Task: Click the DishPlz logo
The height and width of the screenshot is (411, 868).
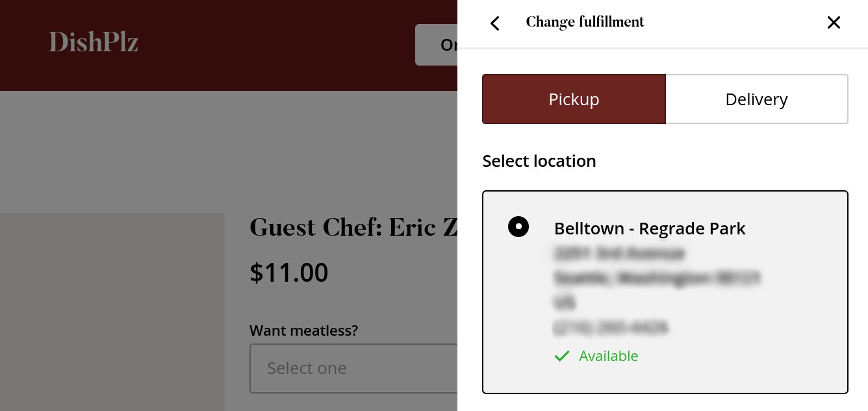Action: coord(94,43)
